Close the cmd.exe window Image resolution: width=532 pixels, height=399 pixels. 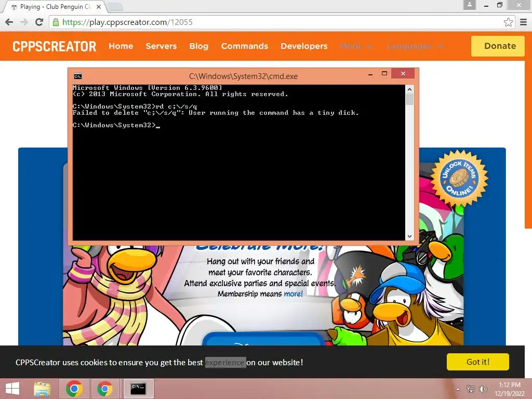coord(403,73)
